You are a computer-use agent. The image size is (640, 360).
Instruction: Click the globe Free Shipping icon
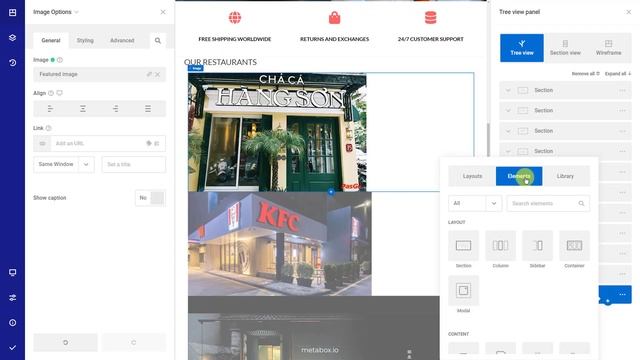(x=235, y=18)
